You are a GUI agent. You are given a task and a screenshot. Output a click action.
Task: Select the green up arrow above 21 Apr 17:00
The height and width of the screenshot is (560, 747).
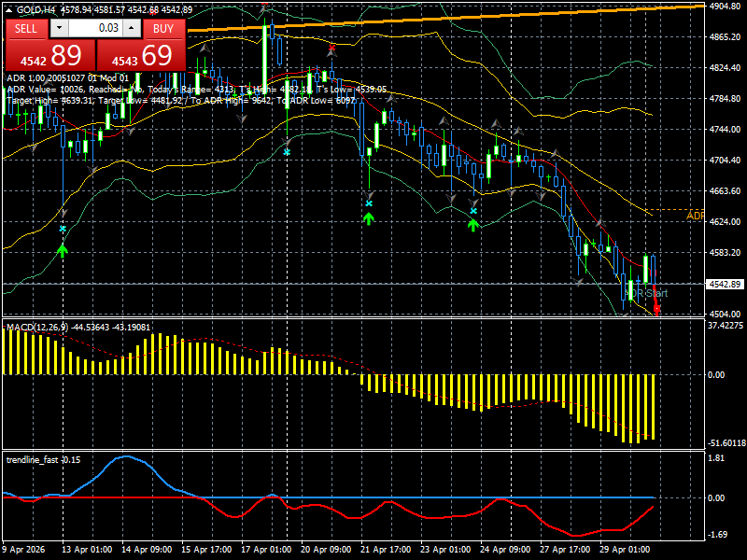(x=368, y=218)
